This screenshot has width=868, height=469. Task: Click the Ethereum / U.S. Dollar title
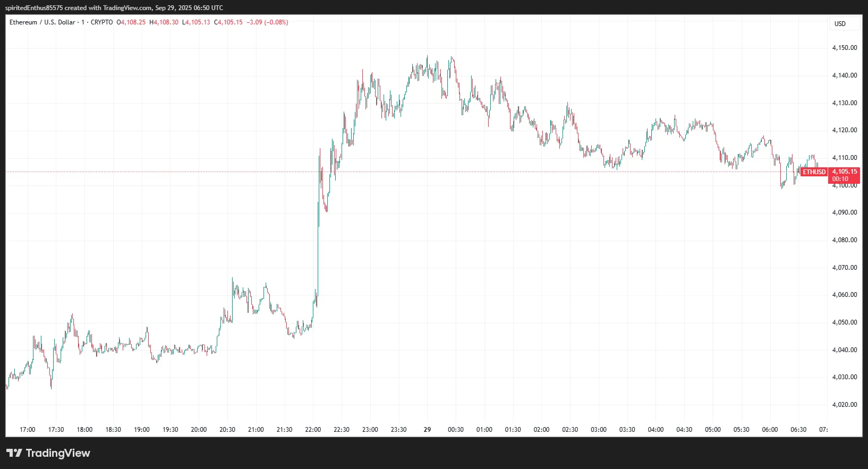[x=42, y=22]
